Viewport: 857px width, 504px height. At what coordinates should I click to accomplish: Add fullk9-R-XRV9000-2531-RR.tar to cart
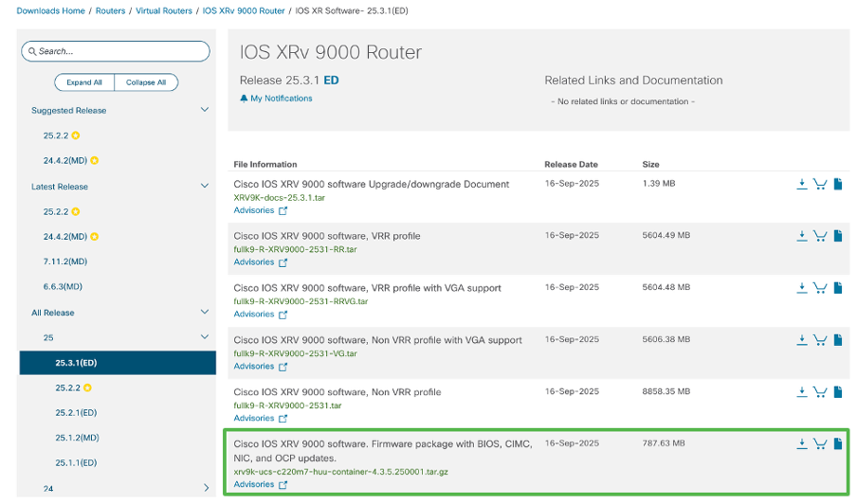819,236
